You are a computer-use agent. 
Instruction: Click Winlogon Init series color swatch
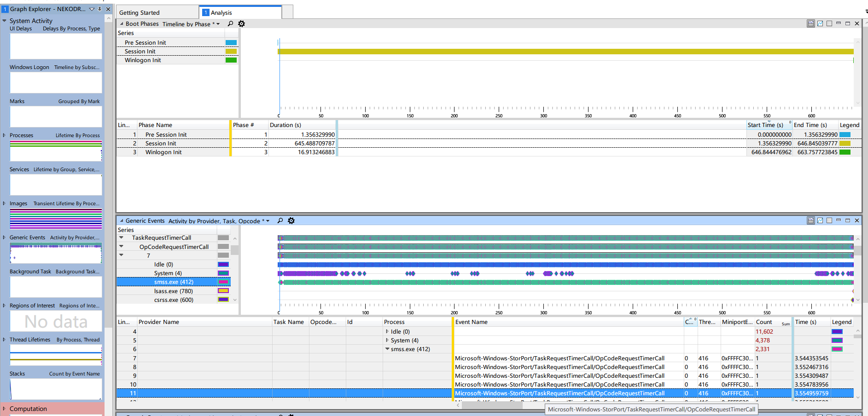[231, 60]
